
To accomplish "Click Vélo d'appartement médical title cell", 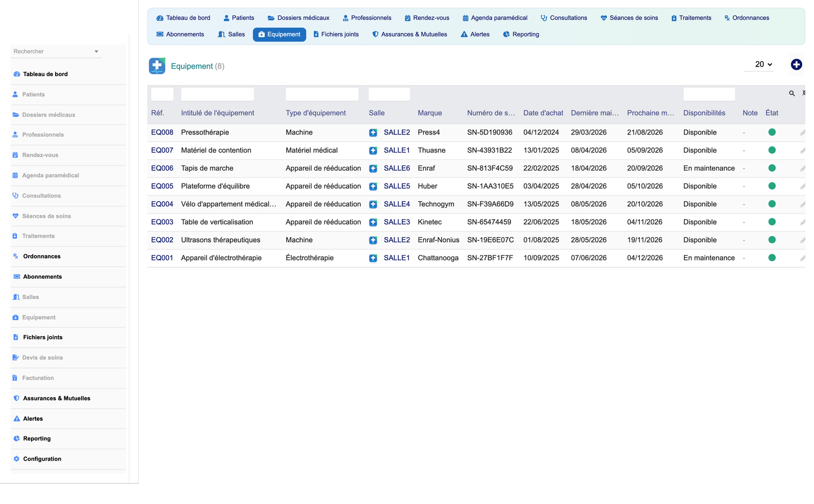I will (229, 204).
